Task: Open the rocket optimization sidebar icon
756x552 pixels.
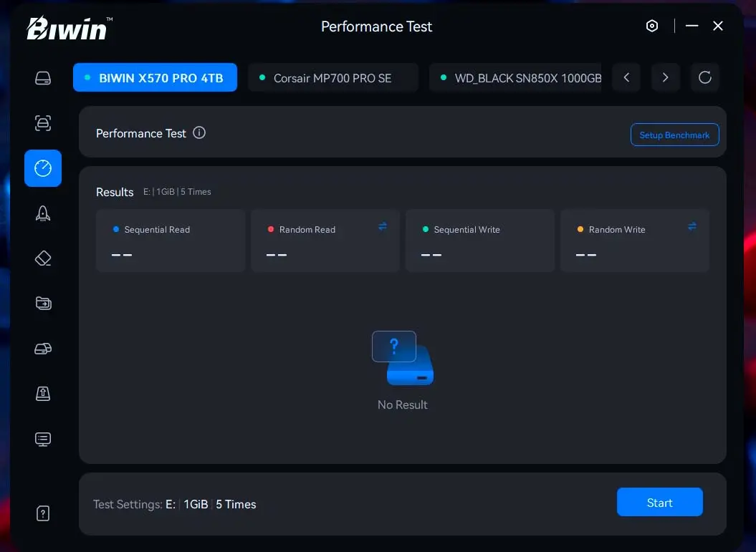Action: 43,213
